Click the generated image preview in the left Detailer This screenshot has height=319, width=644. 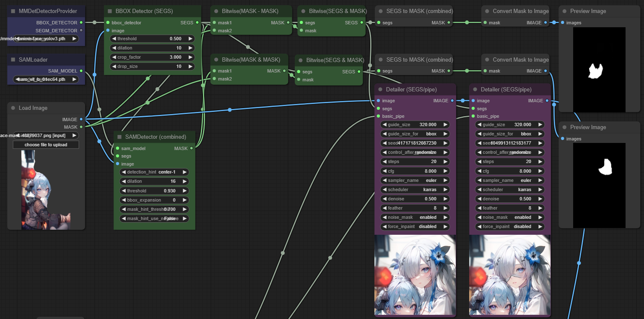click(x=415, y=275)
